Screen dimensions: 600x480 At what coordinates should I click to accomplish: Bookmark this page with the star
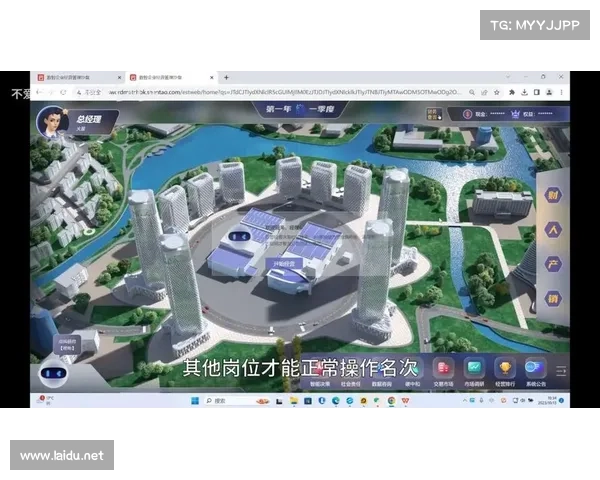[497, 92]
